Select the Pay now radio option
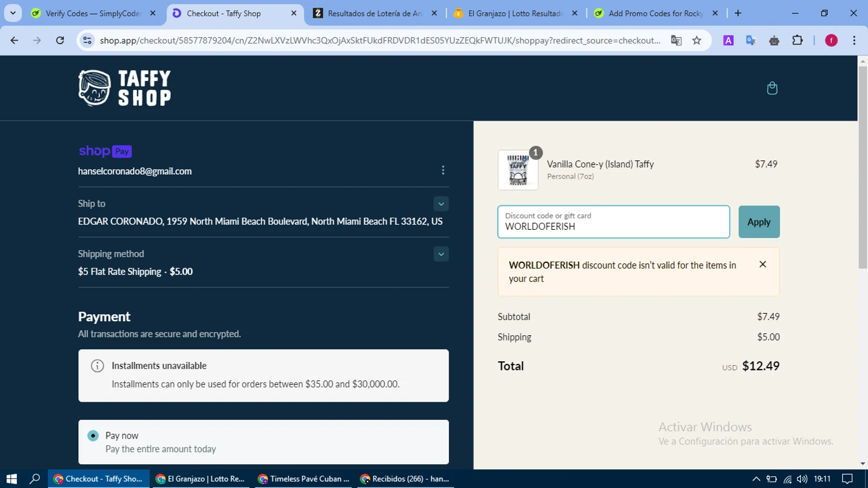 point(93,435)
